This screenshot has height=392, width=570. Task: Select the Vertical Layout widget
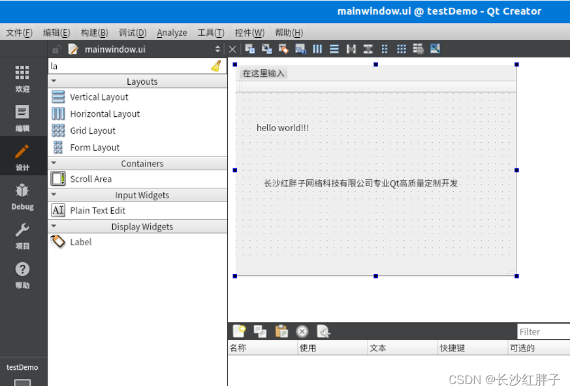point(137,97)
